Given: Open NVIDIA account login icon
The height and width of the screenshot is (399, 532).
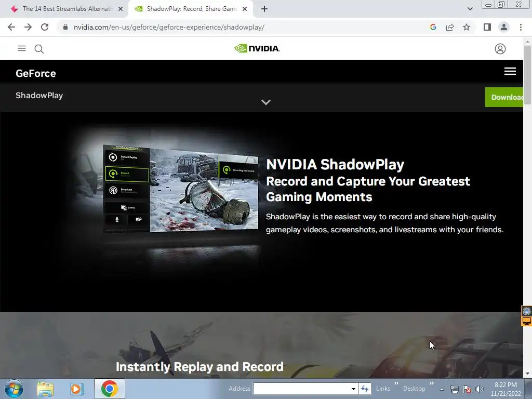Looking at the screenshot, I should click(x=500, y=49).
